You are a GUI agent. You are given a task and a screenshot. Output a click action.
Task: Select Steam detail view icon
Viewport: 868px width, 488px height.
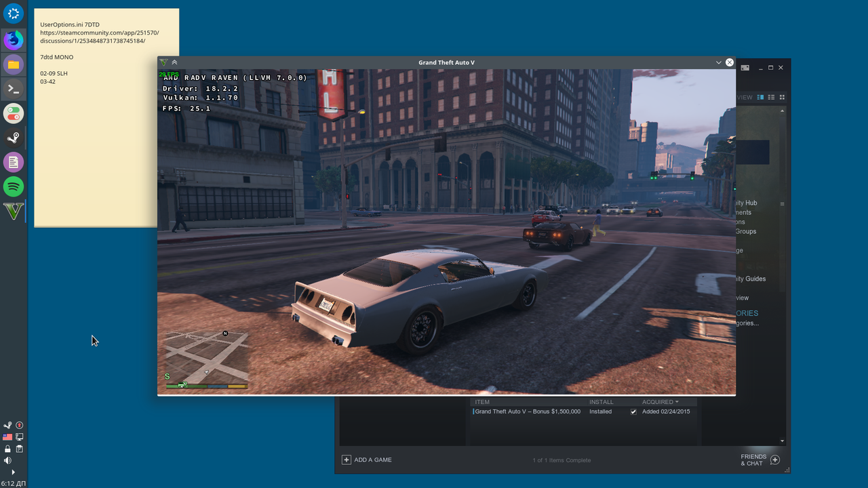(x=760, y=97)
